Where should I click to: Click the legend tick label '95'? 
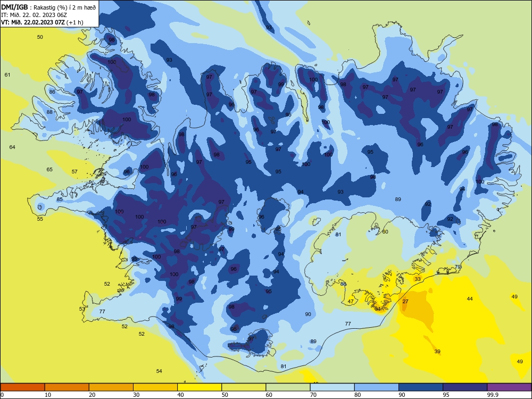point(446,395)
